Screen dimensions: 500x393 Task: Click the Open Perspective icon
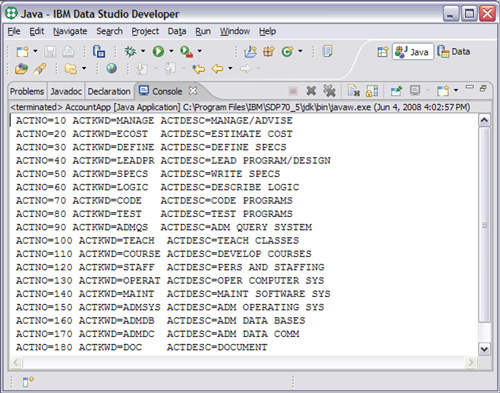pos(382,52)
